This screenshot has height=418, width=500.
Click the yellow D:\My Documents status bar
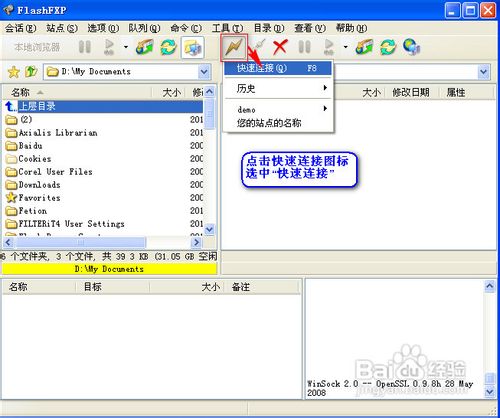tap(109, 269)
